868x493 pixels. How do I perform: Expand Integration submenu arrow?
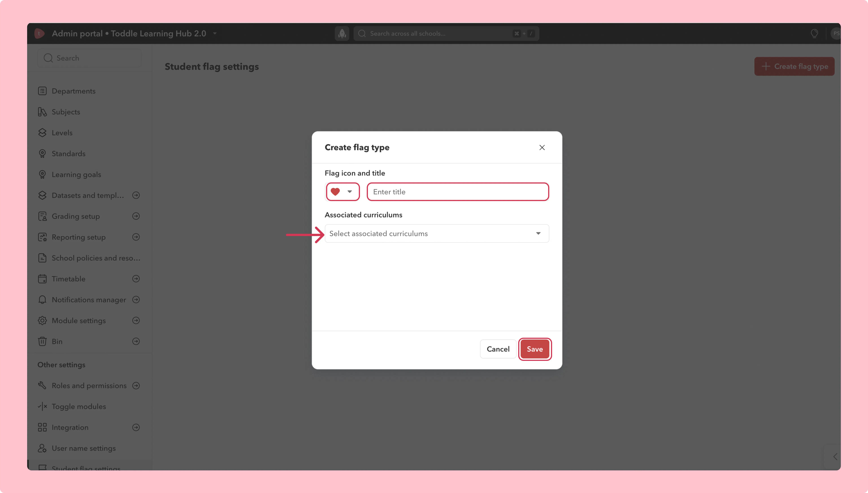pos(136,428)
